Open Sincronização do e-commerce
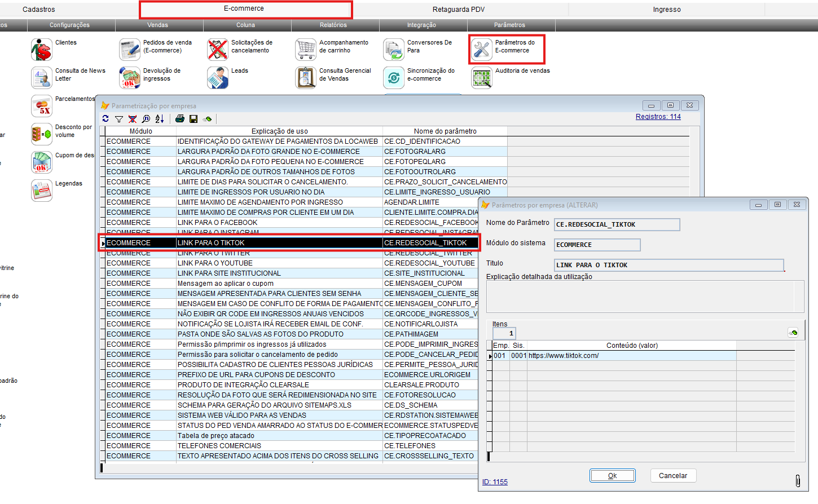This screenshot has width=818, height=504. tap(394, 78)
